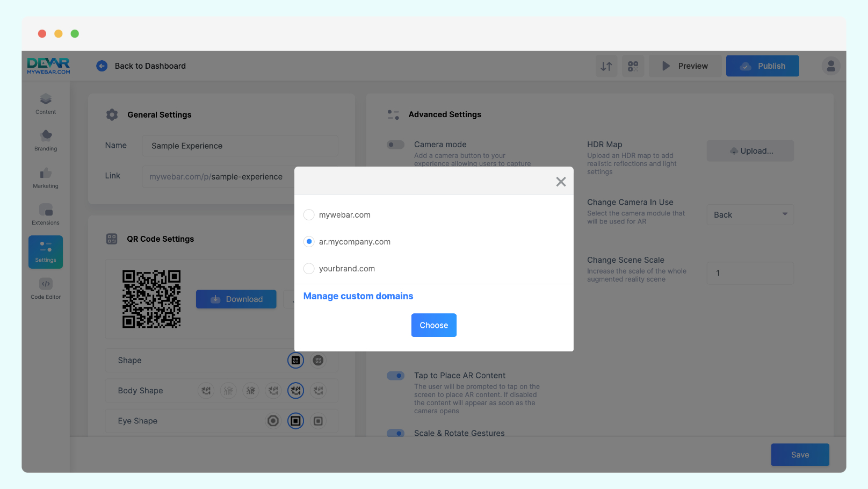Open the Code Editor

coord(45,289)
